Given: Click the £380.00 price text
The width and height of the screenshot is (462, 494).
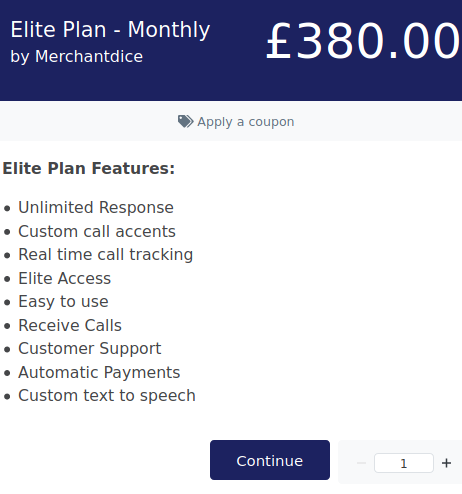Looking at the screenshot, I should (363, 41).
